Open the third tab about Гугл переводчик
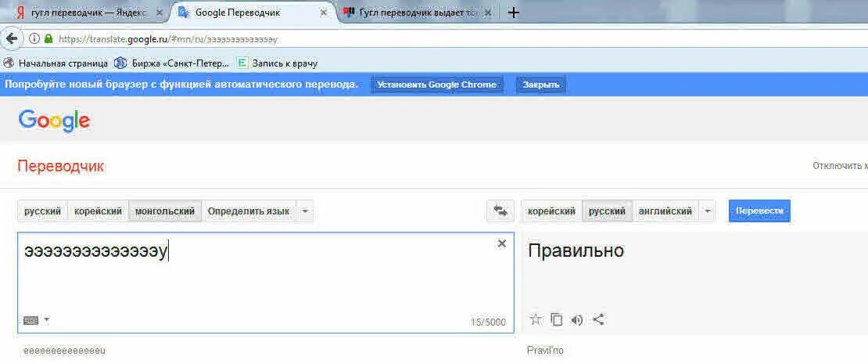 tap(418, 13)
